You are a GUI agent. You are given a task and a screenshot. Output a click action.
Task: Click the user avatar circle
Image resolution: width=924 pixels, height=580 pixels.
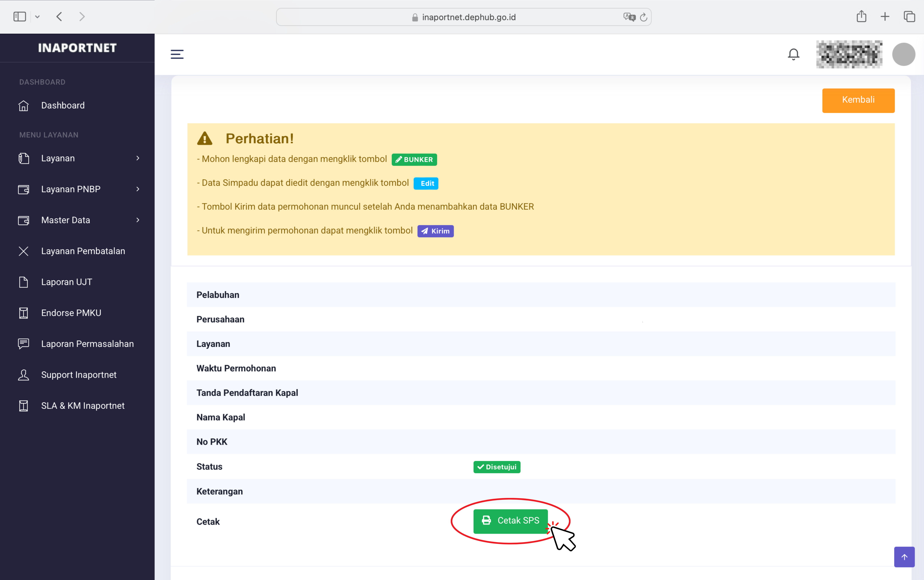(x=903, y=54)
